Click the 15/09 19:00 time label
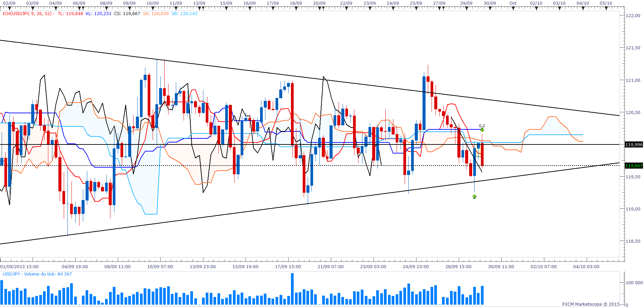 point(245,267)
